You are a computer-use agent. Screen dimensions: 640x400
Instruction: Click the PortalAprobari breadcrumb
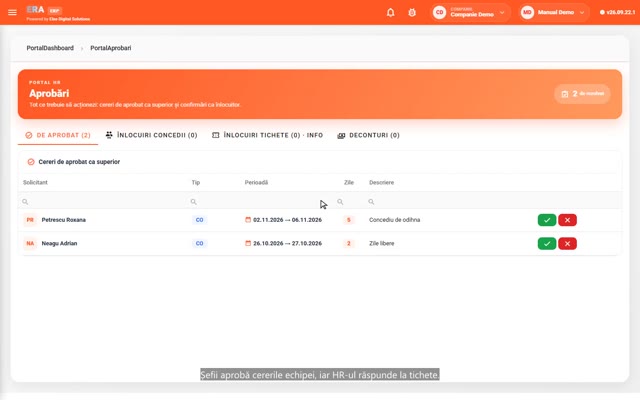111,48
